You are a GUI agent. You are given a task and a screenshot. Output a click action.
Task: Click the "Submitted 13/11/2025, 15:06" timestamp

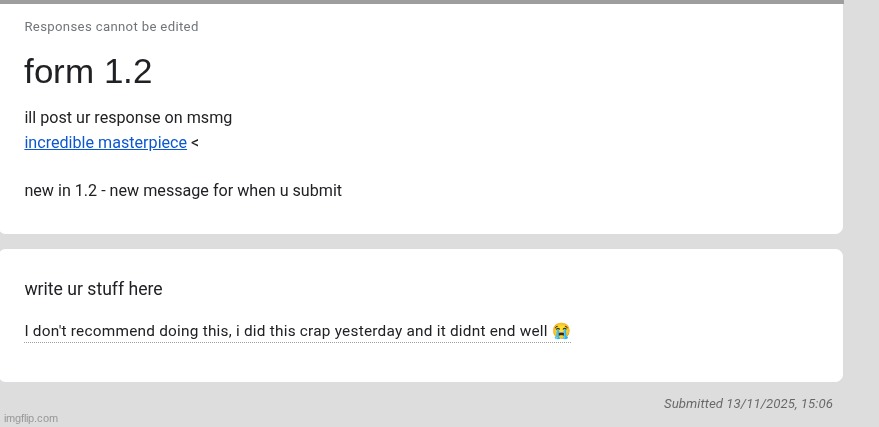pyautogui.click(x=748, y=404)
